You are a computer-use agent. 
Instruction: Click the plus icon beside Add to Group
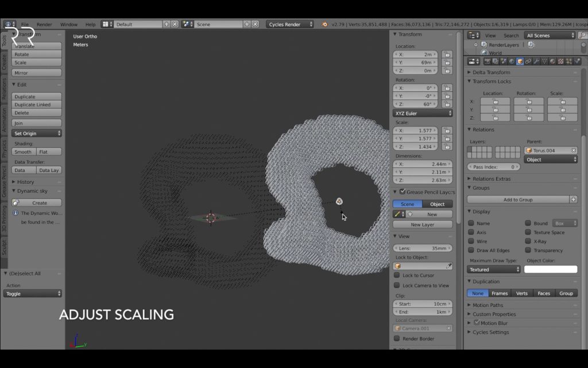tap(574, 200)
